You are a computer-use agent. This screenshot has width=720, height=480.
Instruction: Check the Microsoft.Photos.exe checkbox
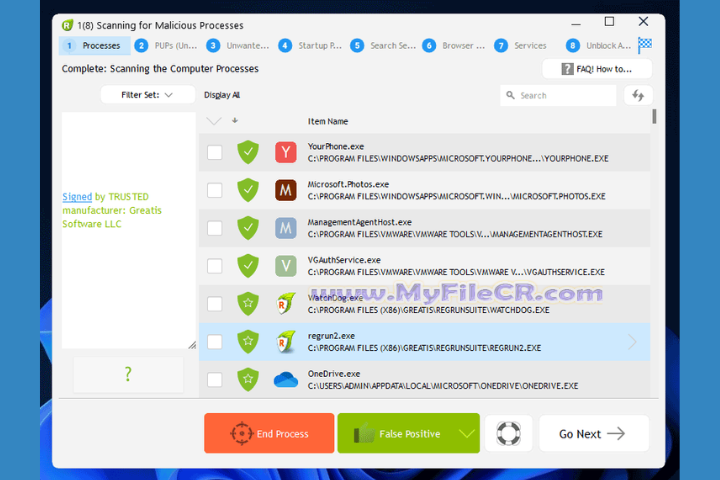214,190
